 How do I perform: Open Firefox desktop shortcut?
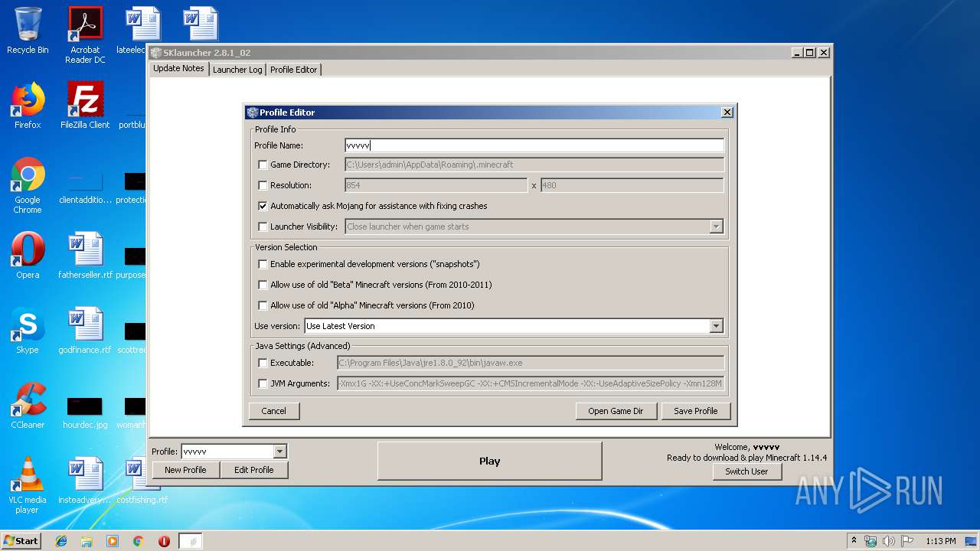28,106
